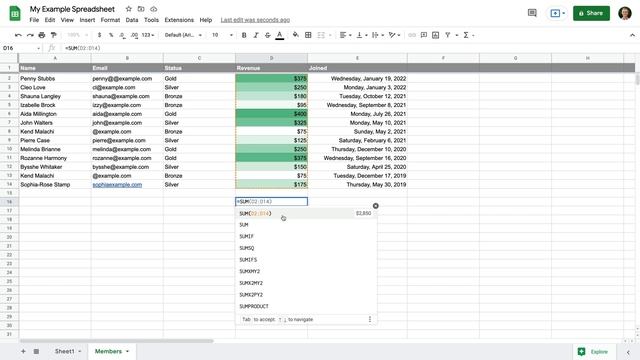Add a new sheet with plus icon
640x360 pixels.
23,351
